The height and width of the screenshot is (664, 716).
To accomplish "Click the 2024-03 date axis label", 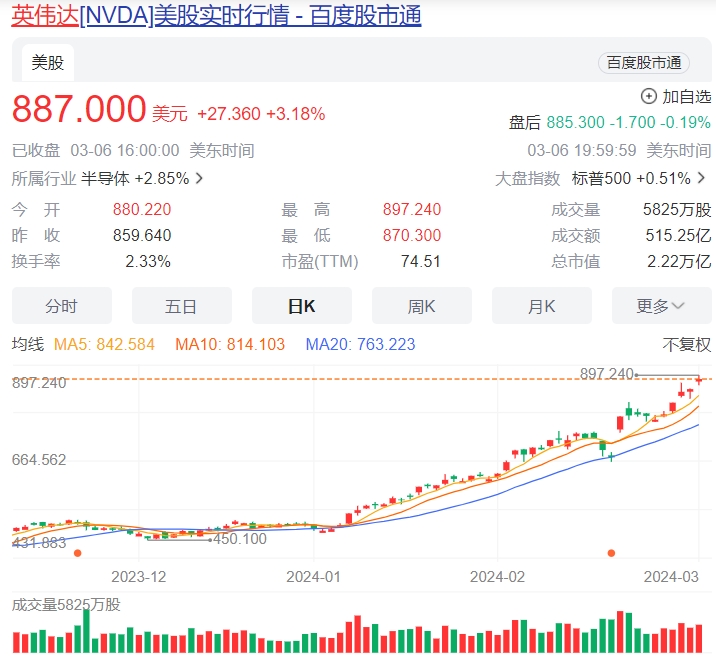I will (x=671, y=577).
